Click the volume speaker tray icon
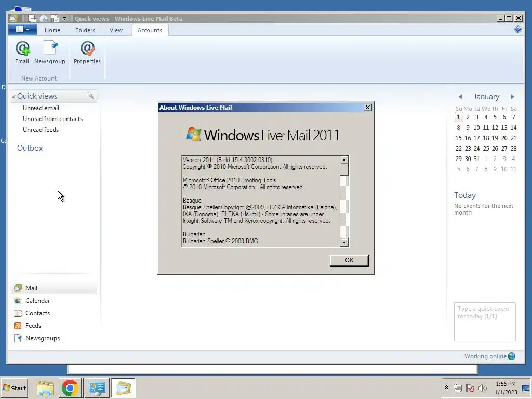The height and width of the screenshot is (399, 532). coord(482,388)
